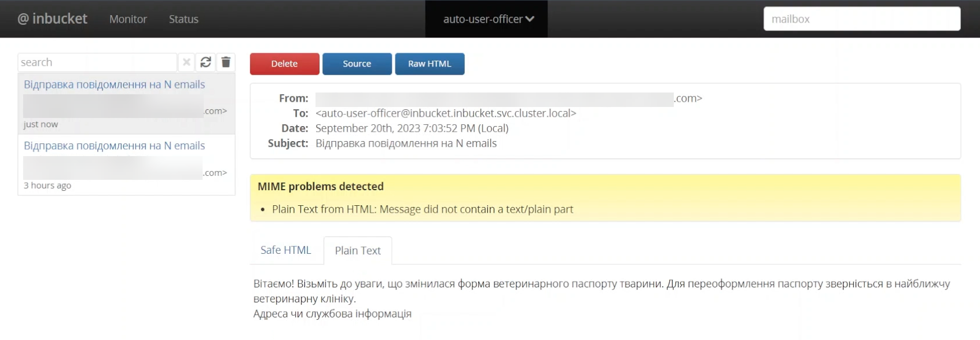Click the mailbox name input field

coord(862,19)
